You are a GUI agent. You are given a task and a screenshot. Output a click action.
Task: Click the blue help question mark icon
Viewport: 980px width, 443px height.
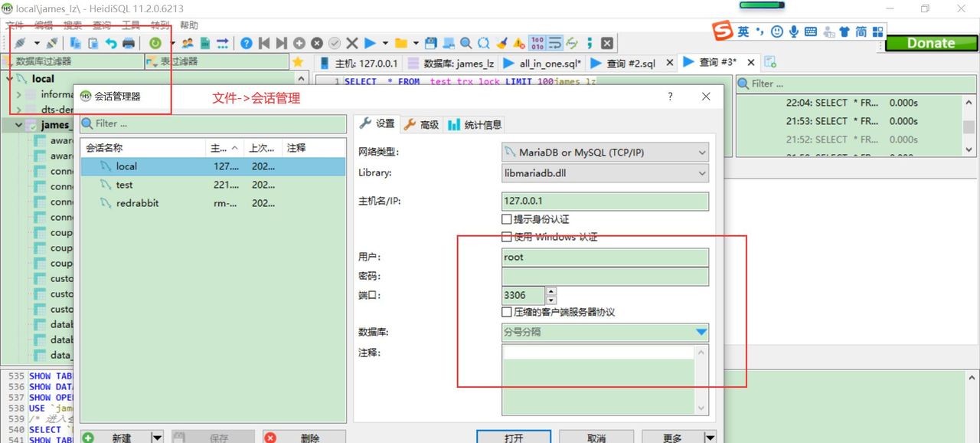pos(247,43)
